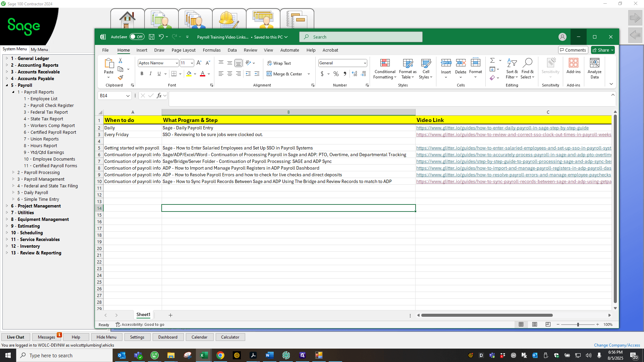Screen dimensions: 644x362
Task: Open the Sage Calculator button
Action: [x=230, y=337]
